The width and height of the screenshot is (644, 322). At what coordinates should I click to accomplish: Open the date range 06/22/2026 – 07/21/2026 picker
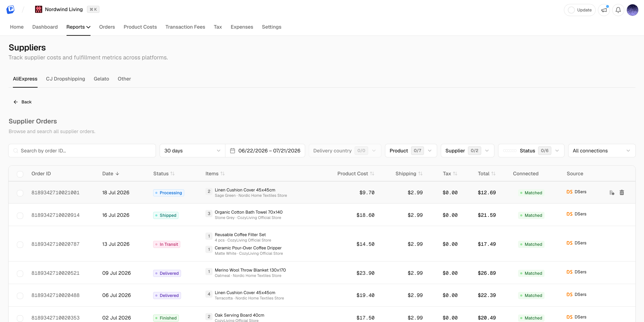tap(265, 151)
